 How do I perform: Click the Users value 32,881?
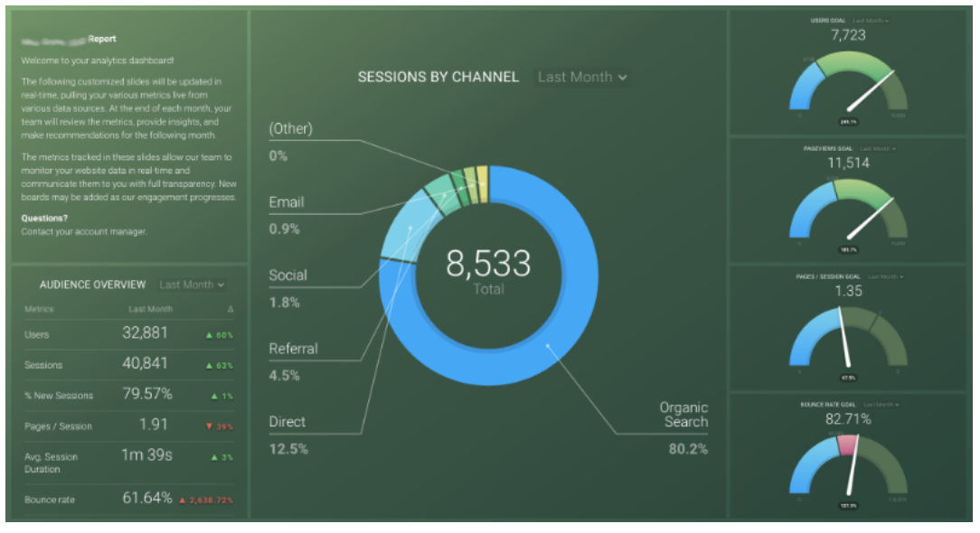(145, 333)
